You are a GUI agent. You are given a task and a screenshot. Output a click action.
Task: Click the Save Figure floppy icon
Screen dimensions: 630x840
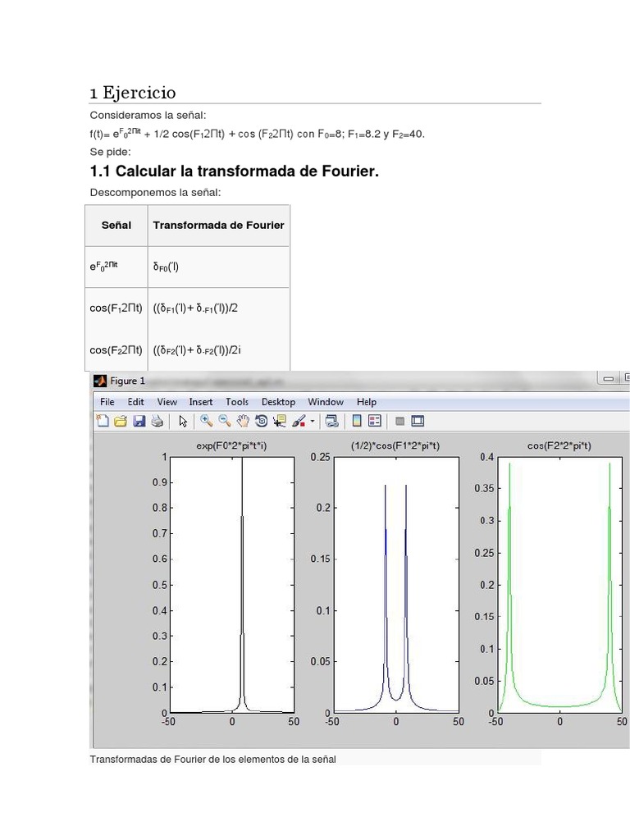pos(139,421)
